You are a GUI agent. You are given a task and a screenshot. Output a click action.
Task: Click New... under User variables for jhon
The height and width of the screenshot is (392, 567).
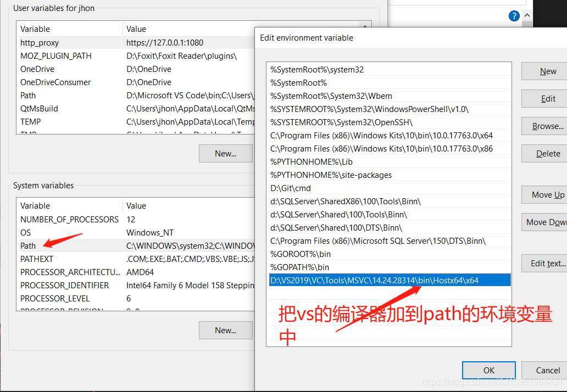coord(226,154)
